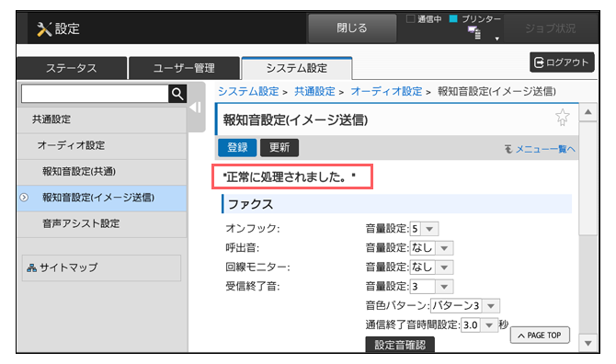Open the ジョブ状況 panel

tap(551, 28)
